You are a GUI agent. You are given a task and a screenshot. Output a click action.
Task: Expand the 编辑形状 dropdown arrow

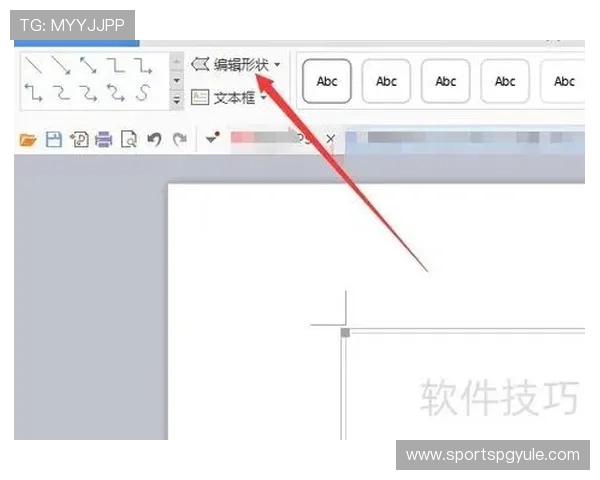[x=277, y=64]
